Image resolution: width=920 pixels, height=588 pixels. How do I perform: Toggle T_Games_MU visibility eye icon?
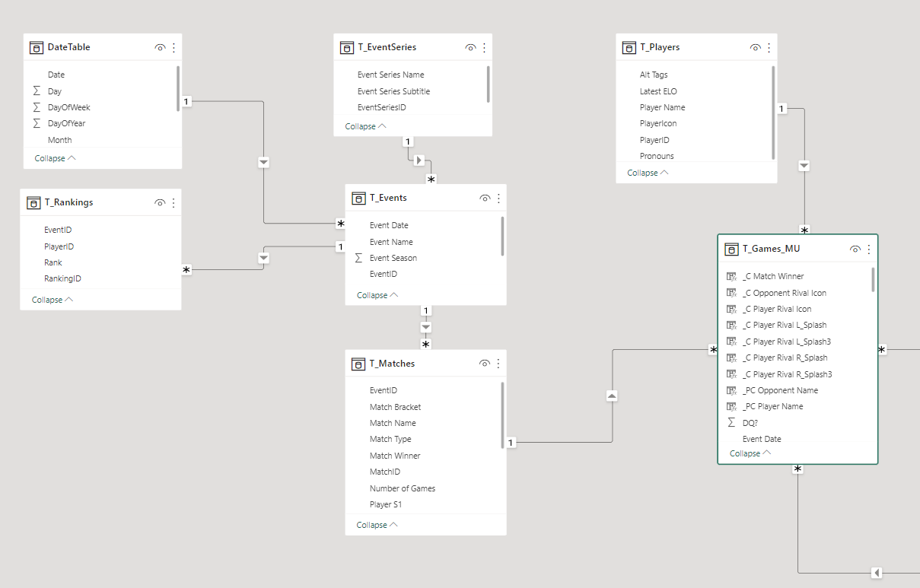(855, 249)
